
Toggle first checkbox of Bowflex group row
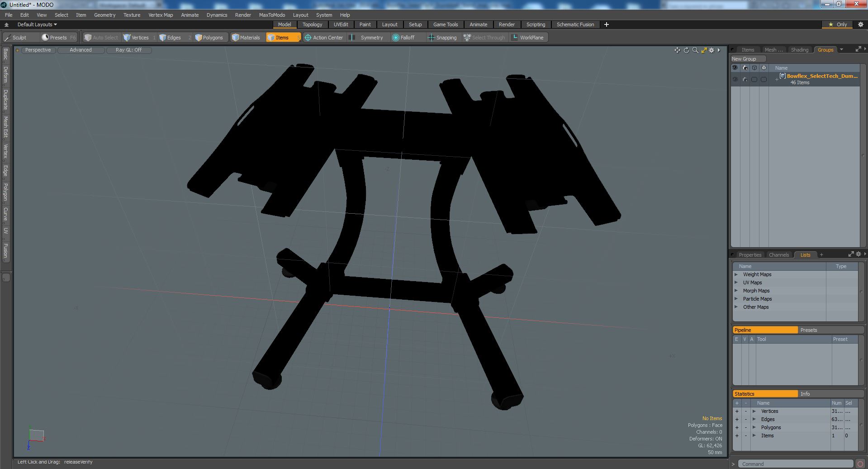754,79
